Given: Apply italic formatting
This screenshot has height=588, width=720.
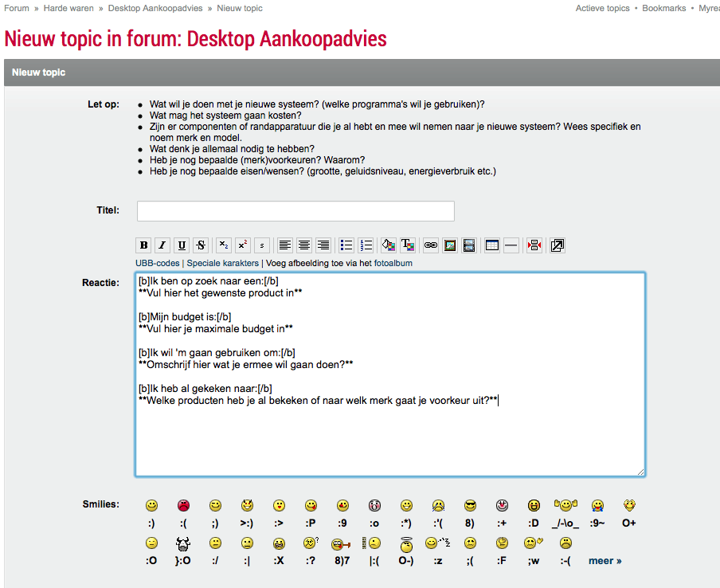Looking at the screenshot, I should [x=162, y=245].
